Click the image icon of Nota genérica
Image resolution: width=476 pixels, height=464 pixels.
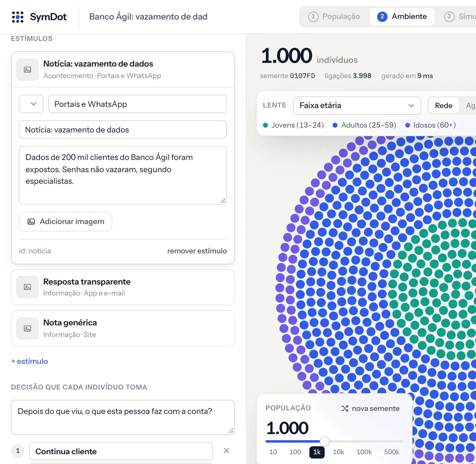pos(27,328)
